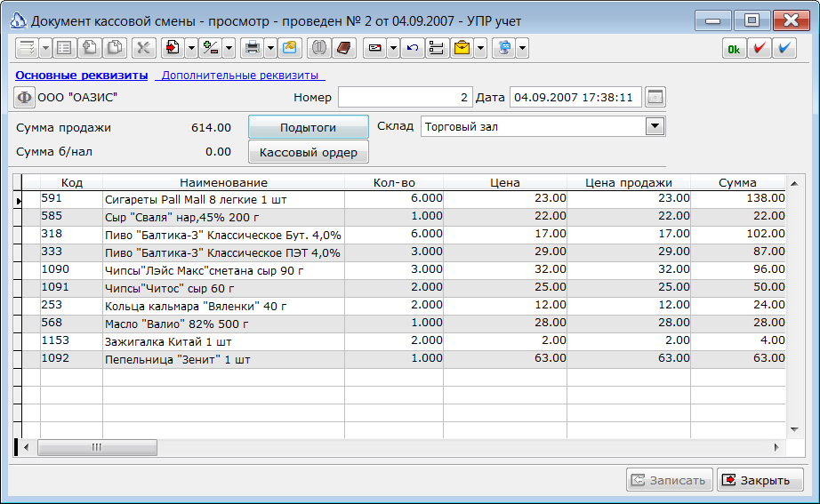
Task: Open the dropdown next to the checklist icon
Action: point(45,48)
